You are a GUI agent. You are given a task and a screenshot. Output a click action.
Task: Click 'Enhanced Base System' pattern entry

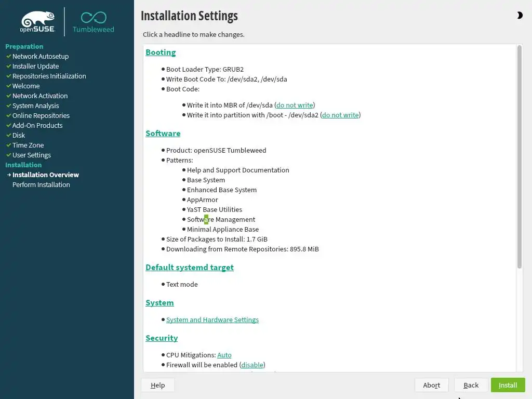221,190
